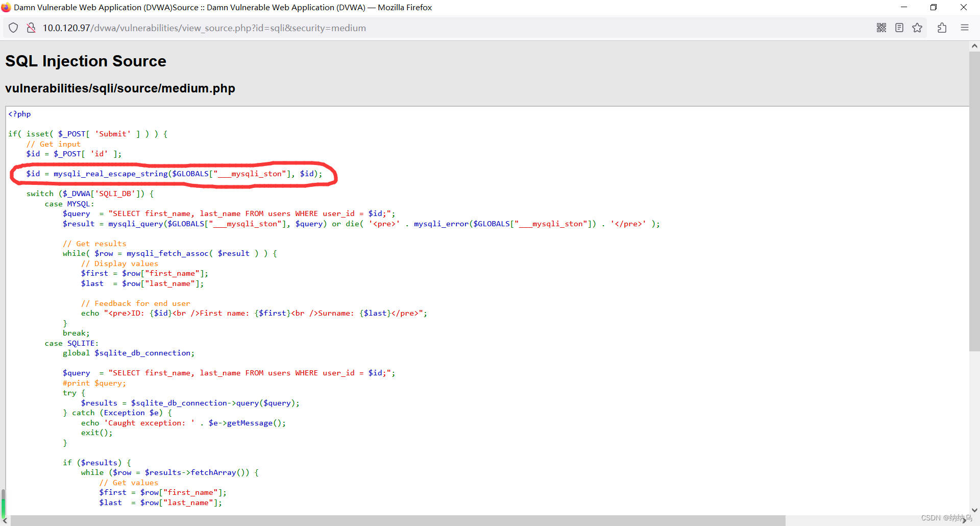980x526 pixels.
Task: Click the 'SQL Injection Source' heading
Action: click(86, 61)
